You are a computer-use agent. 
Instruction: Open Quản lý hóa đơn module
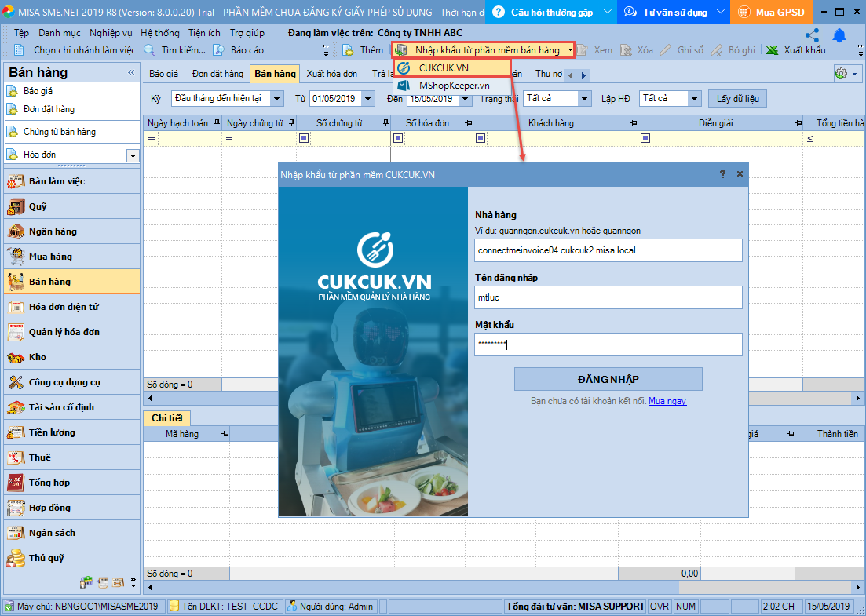coord(71,332)
